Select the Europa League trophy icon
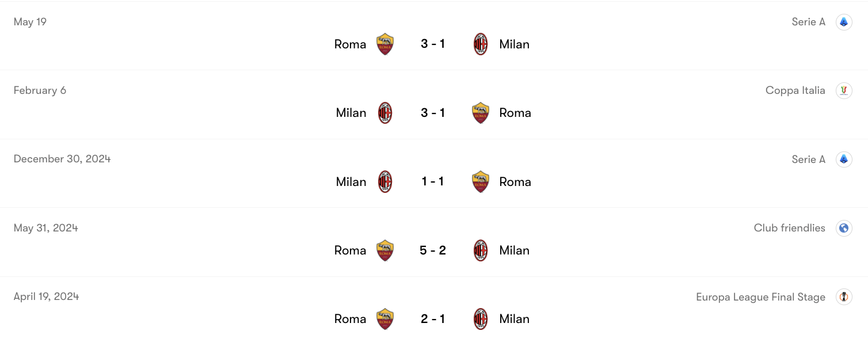Screen dimensions: 868x342 (844, 297)
